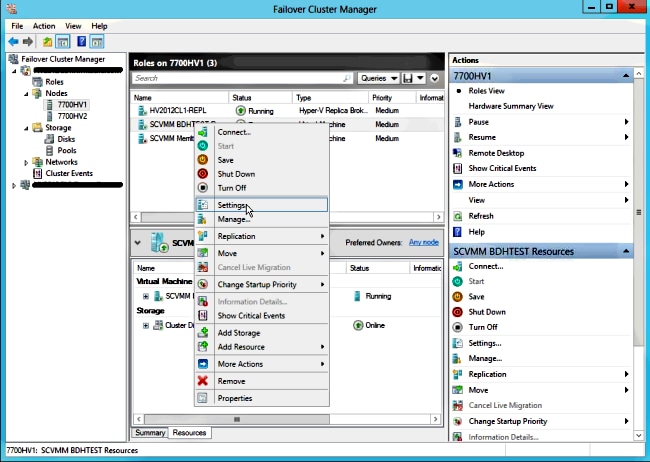Screen dimensions: 650x462
Task: Click the Pause icon in Actions pane
Action: (x=458, y=122)
